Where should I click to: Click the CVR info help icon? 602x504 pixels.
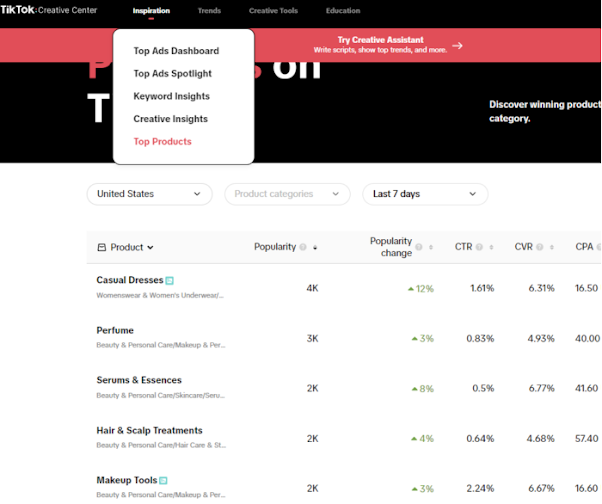[x=539, y=247]
